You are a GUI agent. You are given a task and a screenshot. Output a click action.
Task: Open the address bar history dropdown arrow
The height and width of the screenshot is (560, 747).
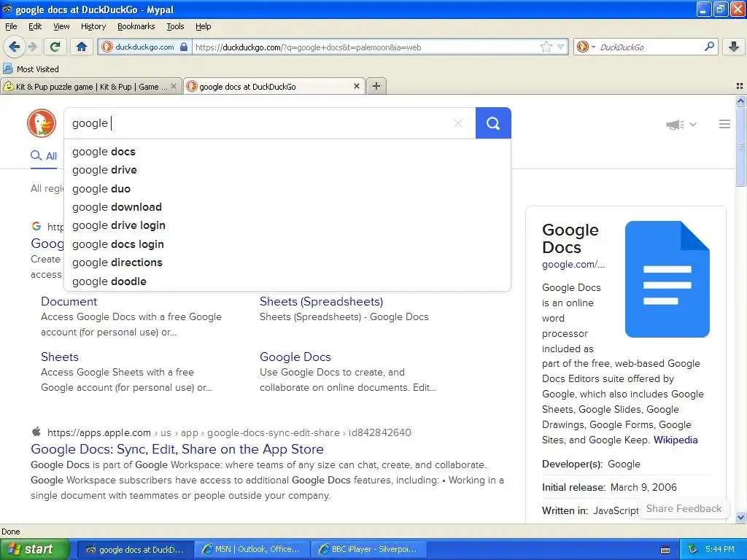[561, 47]
